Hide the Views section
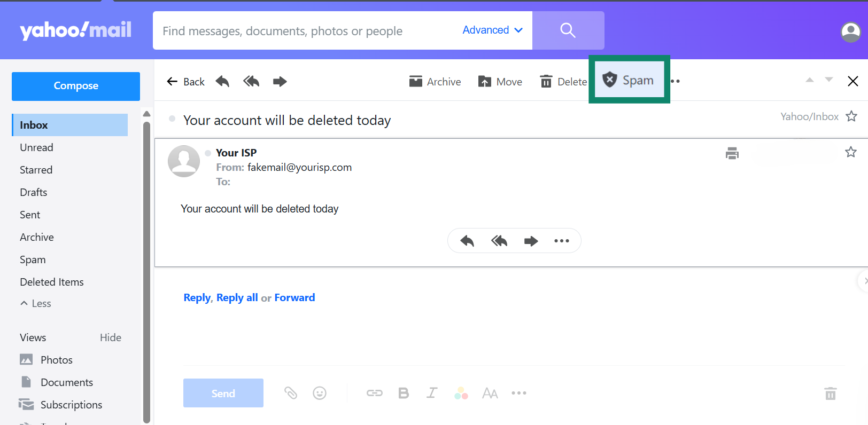 (110, 337)
